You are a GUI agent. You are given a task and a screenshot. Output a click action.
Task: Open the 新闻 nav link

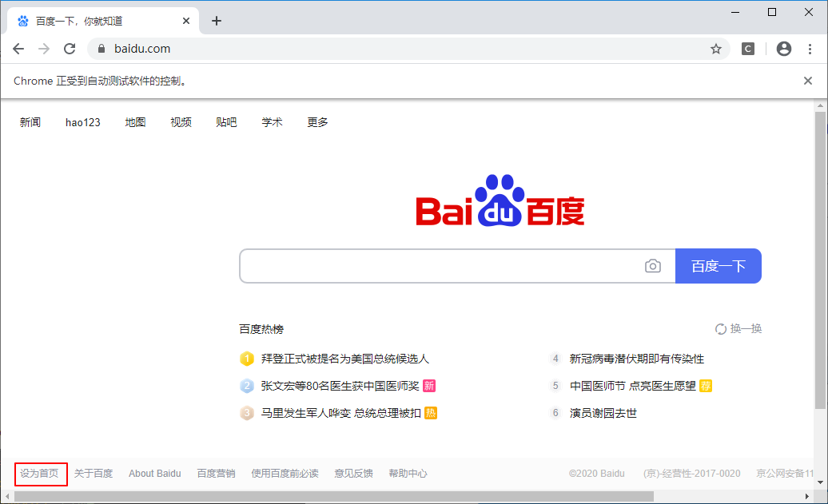pos(30,122)
